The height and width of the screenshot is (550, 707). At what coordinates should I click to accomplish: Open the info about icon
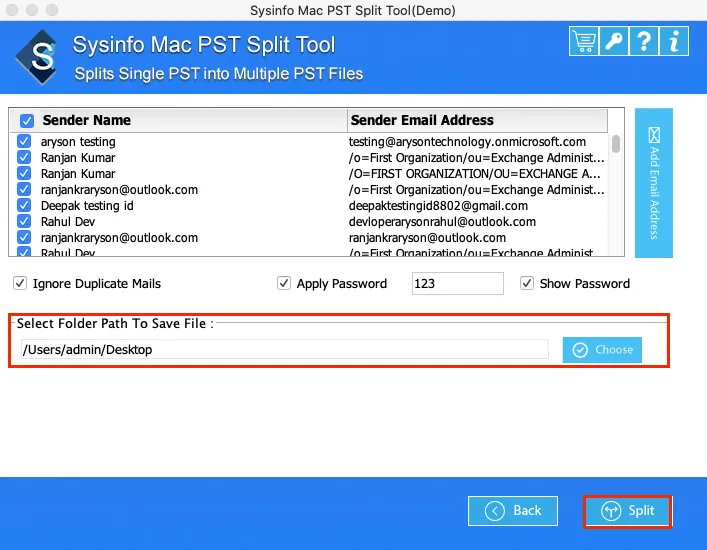click(676, 41)
